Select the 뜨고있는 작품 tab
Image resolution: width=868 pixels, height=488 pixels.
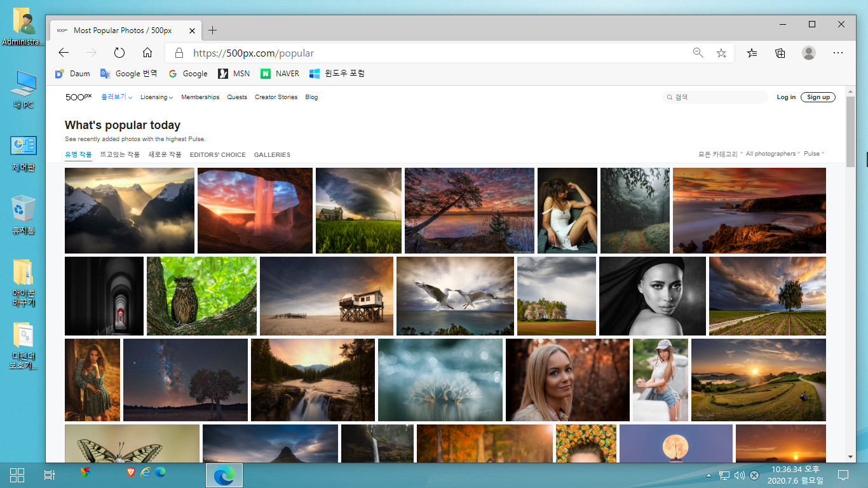coord(120,154)
